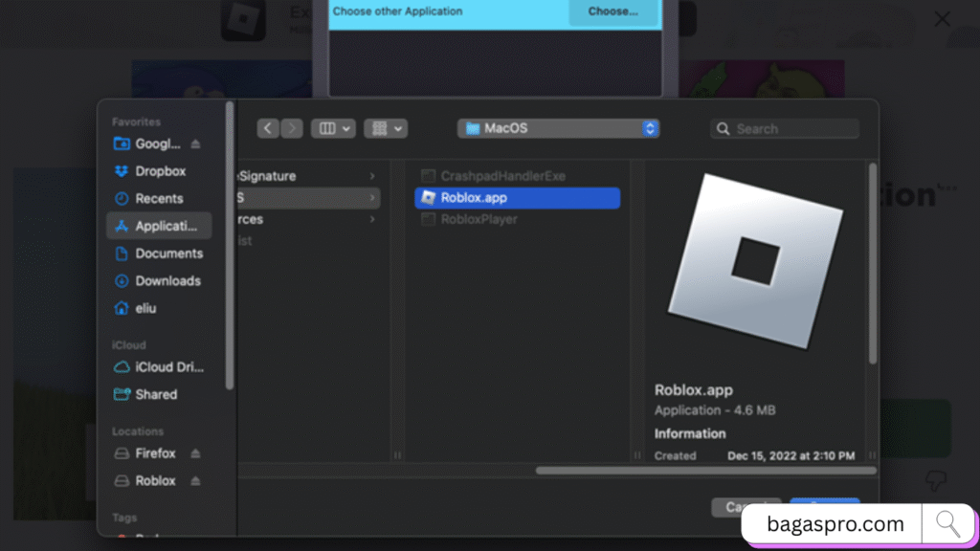The width and height of the screenshot is (980, 551).
Task: Click inside the Search field
Action: coord(785,127)
